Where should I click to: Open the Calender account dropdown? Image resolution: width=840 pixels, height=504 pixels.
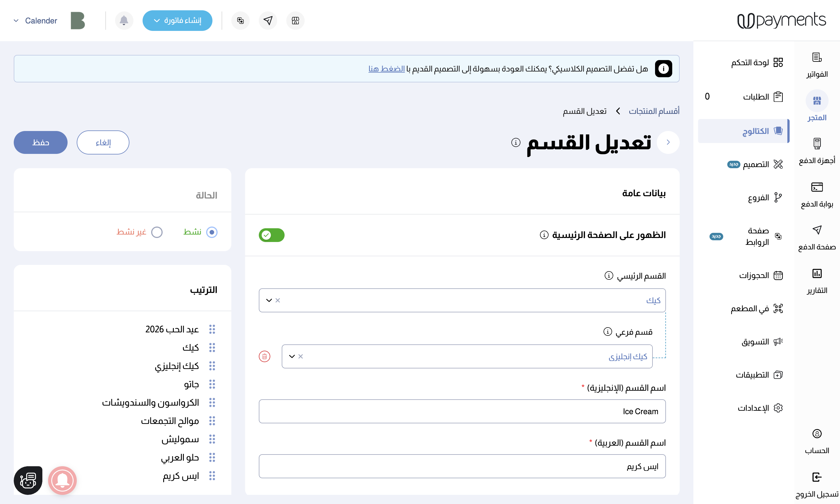coord(36,20)
